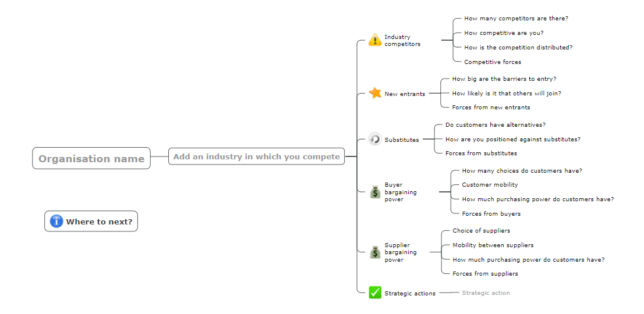Select the 'Substitutes' branch label

click(x=402, y=140)
